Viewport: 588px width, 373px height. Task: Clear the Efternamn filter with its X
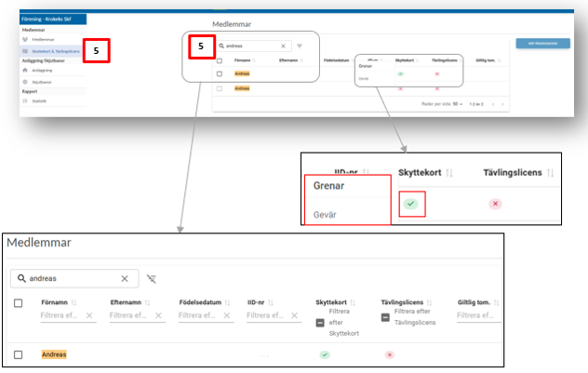pyautogui.click(x=158, y=315)
